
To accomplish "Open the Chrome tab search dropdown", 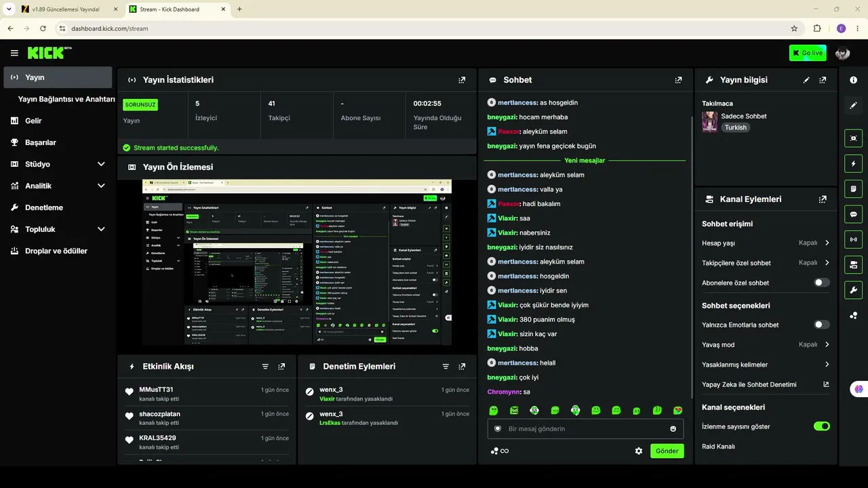I will [x=9, y=9].
